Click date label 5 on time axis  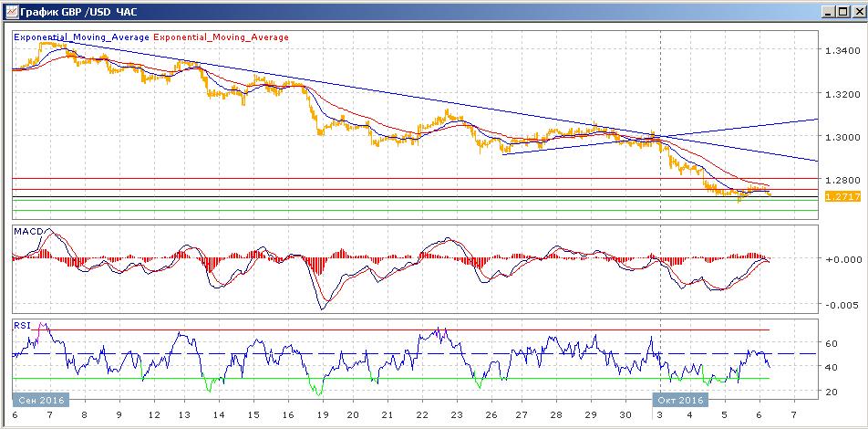725,414
